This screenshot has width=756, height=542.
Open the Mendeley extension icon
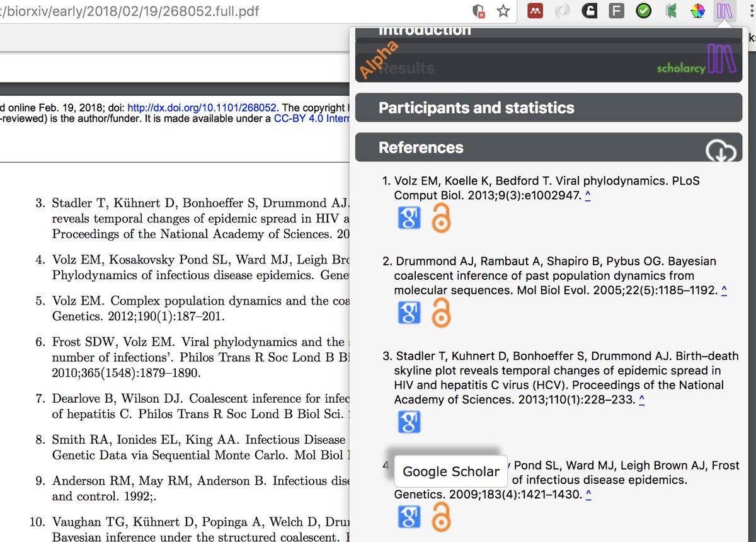pyautogui.click(x=535, y=11)
